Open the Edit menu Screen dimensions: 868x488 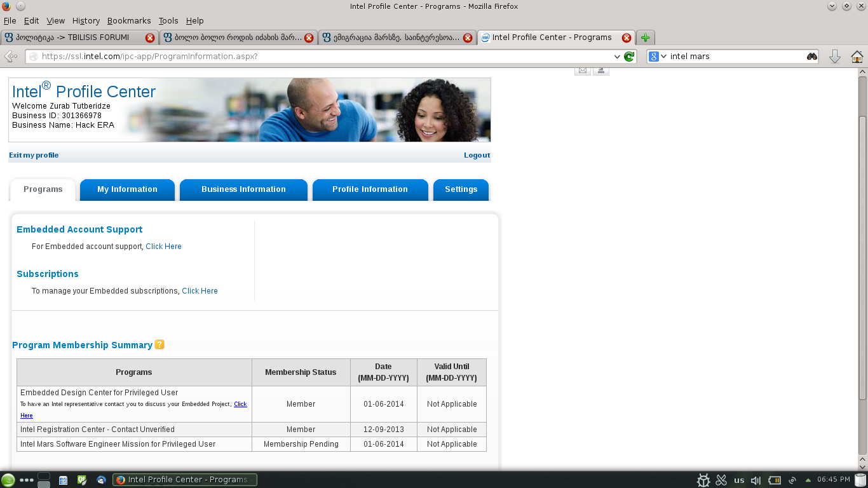click(x=31, y=21)
